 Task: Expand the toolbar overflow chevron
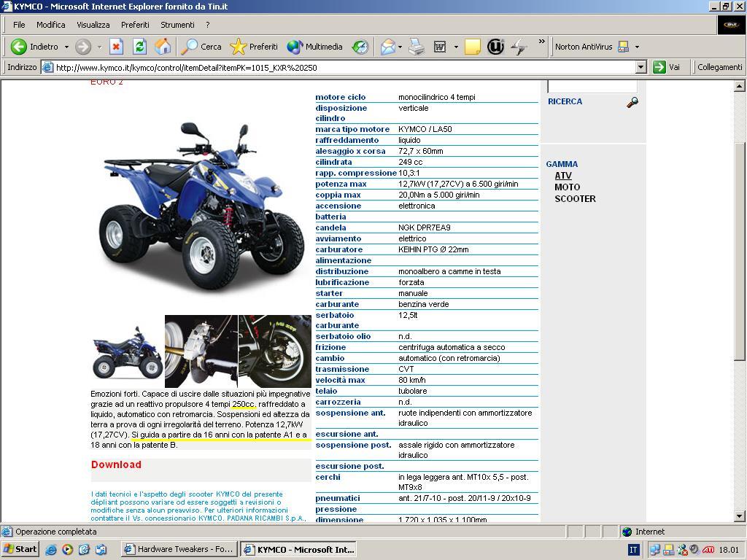point(542,42)
